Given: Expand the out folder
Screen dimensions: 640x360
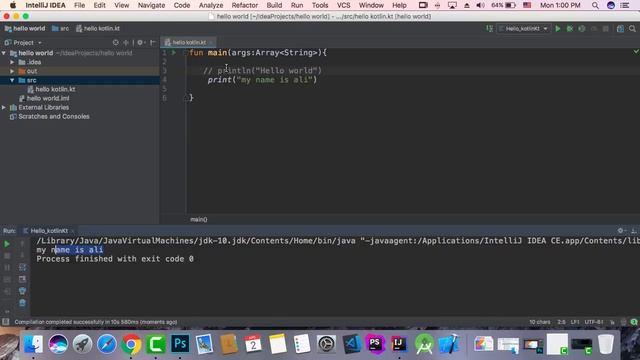Looking at the screenshot, I should (12, 71).
